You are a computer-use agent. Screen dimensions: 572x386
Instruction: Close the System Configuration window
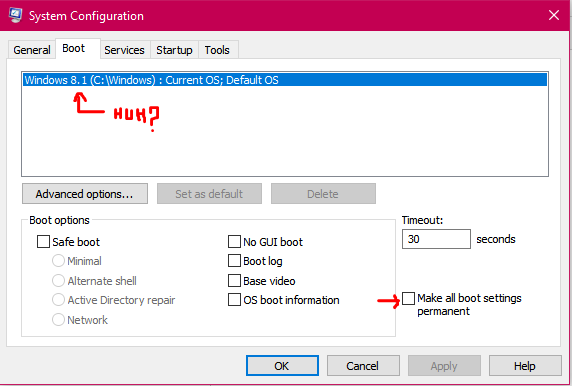coord(553,15)
